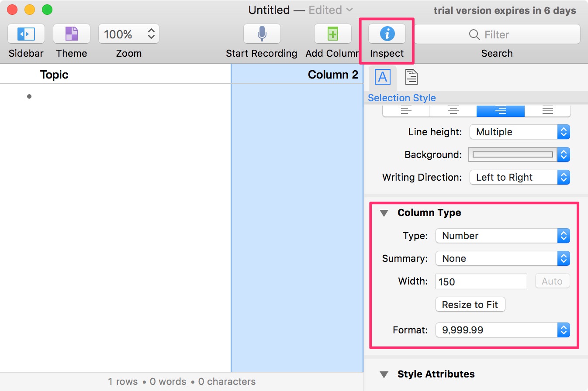Open the Summary dropdown

point(502,259)
